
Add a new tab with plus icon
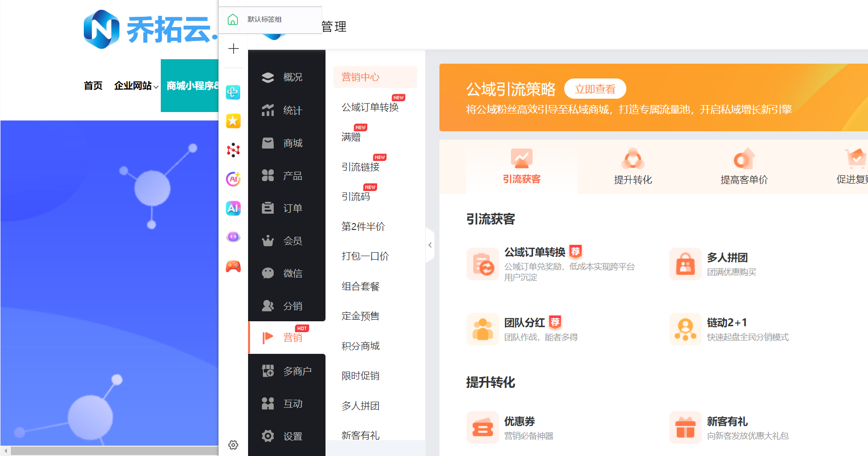pyautogui.click(x=233, y=49)
